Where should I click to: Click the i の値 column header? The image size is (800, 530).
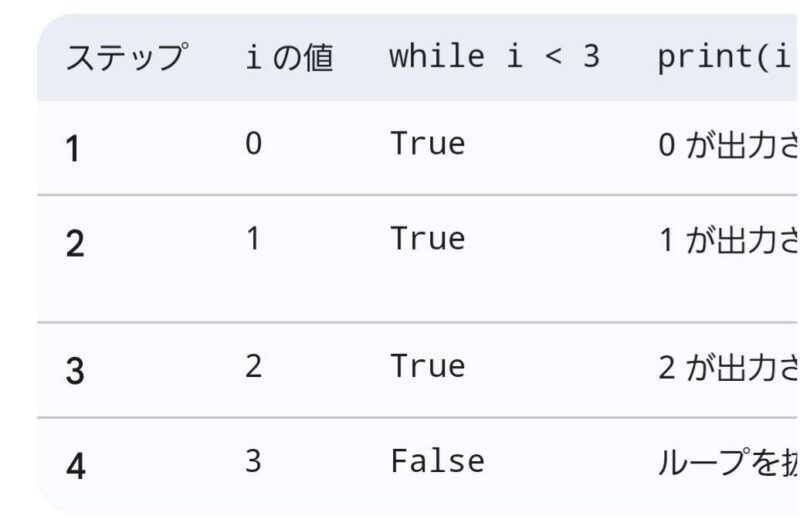point(288,58)
